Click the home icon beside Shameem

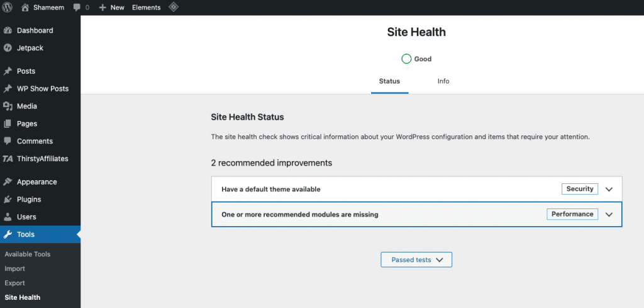pyautogui.click(x=25, y=8)
